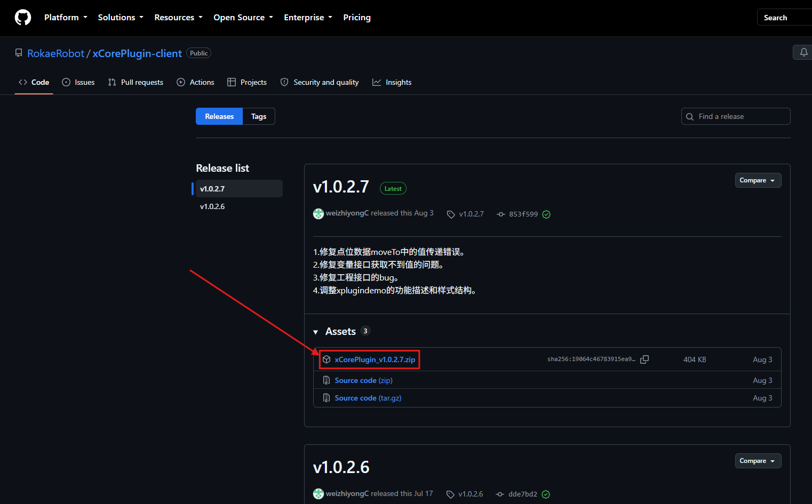Switch to the Code tab

pyautogui.click(x=34, y=82)
